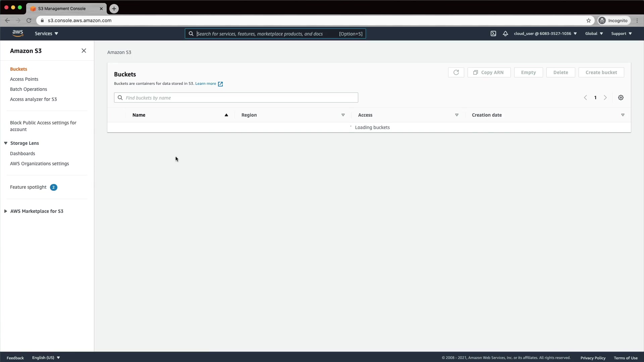
Task: Open Access Points in sidebar
Action: (24, 79)
